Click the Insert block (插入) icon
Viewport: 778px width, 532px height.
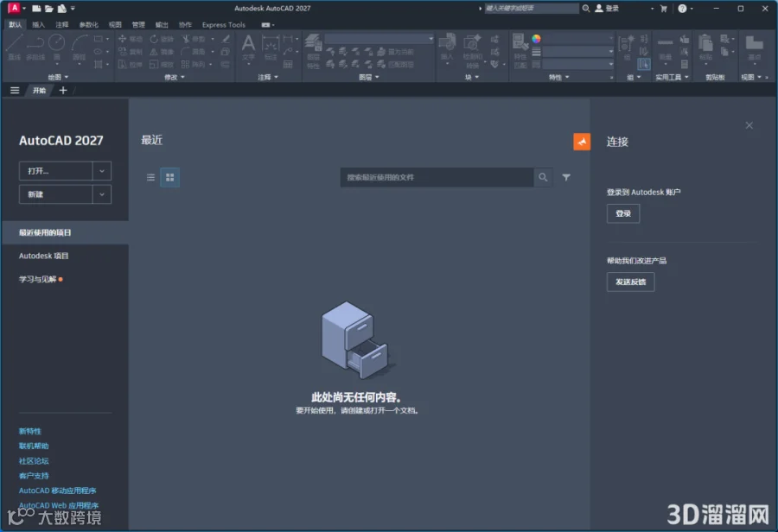pos(447,47)
